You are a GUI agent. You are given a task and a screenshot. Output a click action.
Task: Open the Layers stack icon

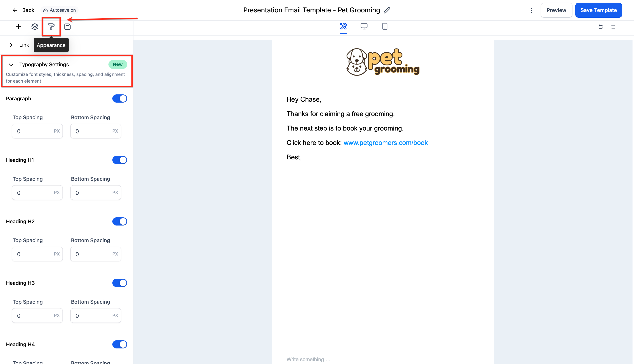(x=35, y=26)
